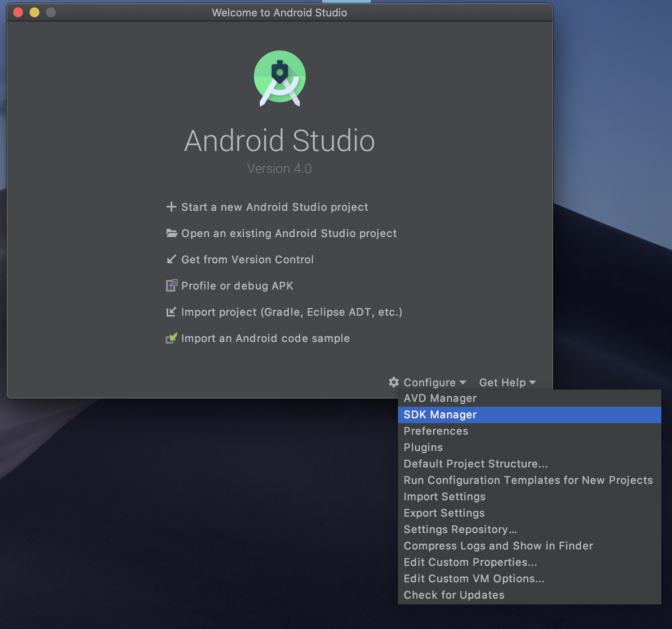Open an existing Android Studio project
Screen dimensions: 672x629
[289, 233]
